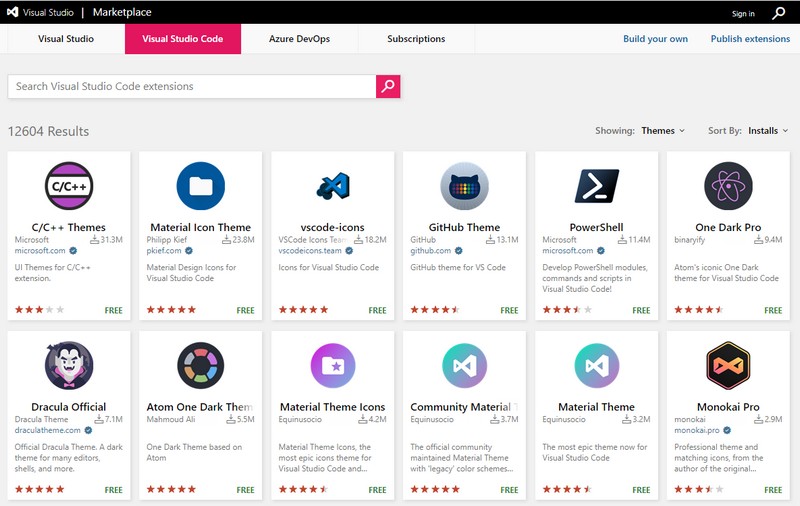Click Sign in at the top
The width and height of the screenshot is (800, 506).
pyautogui.click(x=743, y=14)
